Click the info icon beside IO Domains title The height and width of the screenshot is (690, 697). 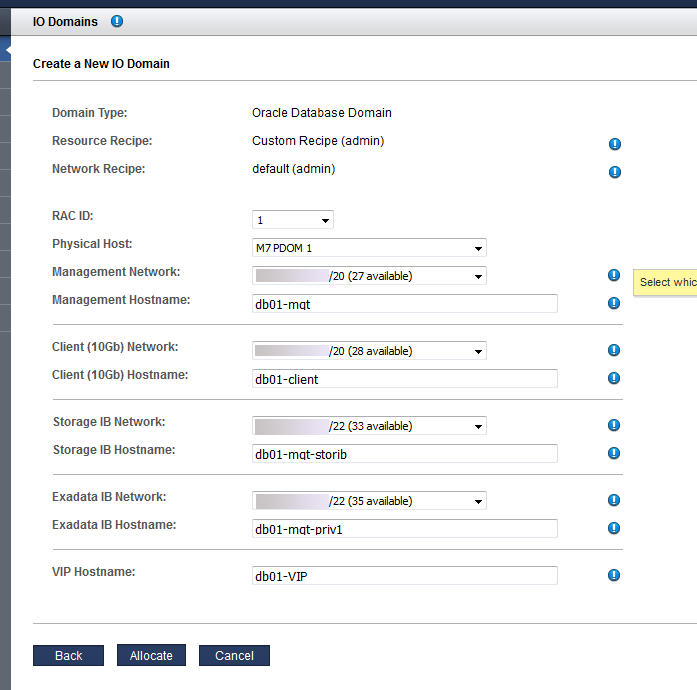click(x=117, y=21)
